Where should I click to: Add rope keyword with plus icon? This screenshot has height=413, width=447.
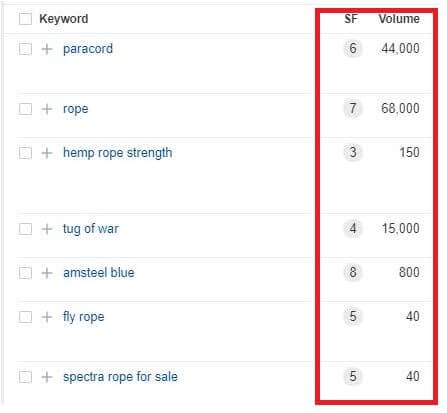click(47, 109)
